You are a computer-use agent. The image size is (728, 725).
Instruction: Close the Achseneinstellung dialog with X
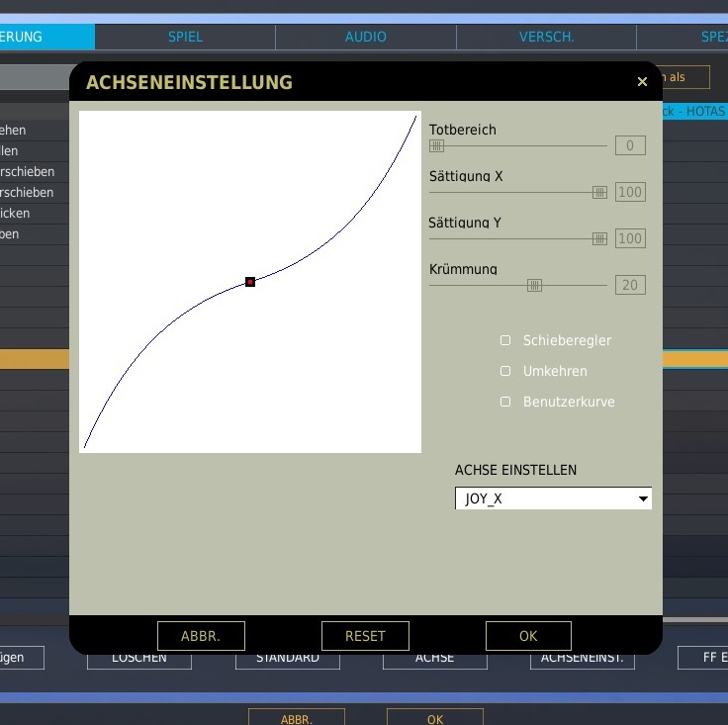point(642,82)
